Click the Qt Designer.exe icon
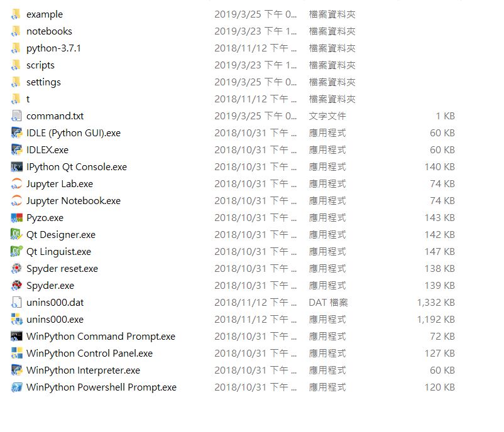Image resolution: width=504 pixels, height=432 pixels. click(16, 234)
